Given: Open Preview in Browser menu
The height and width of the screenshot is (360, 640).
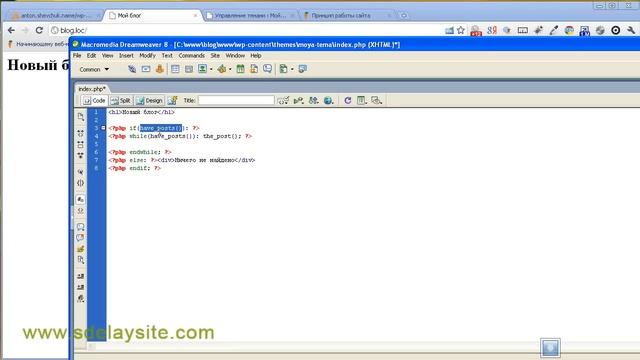Looking at the screenshot, I should pyautogui.click(x=329, y=100).
